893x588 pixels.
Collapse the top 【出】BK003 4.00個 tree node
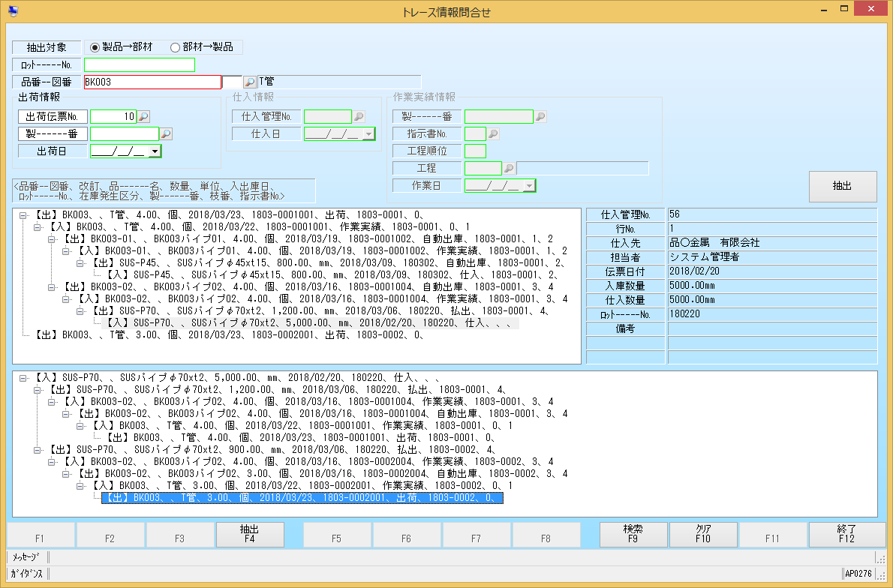point(23,215)
